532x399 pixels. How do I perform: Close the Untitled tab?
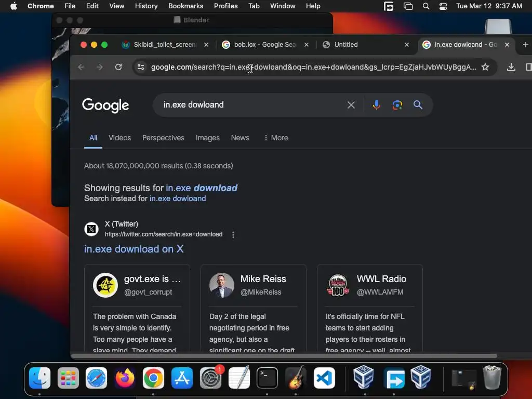[x=407, y=45]
